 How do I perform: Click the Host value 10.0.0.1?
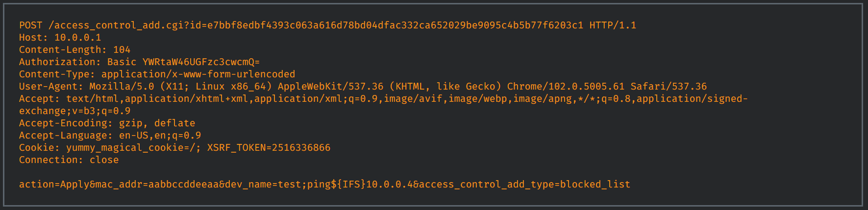click(x=77, y=38)
